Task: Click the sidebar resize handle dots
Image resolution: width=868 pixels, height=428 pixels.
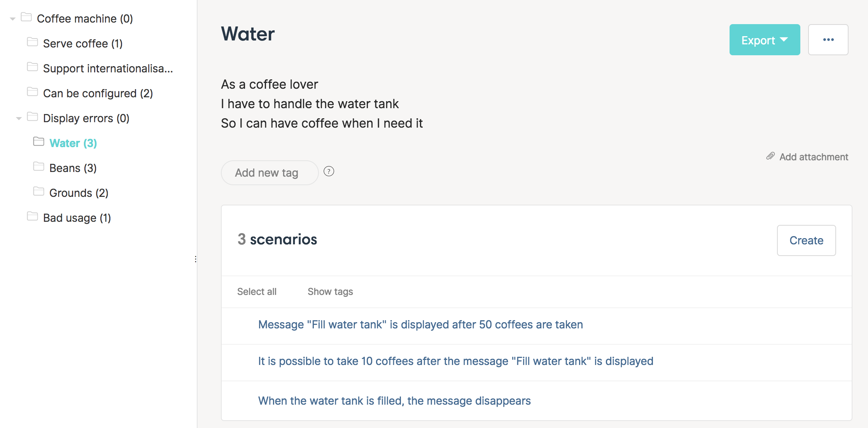Action: [x=195, y=259]
